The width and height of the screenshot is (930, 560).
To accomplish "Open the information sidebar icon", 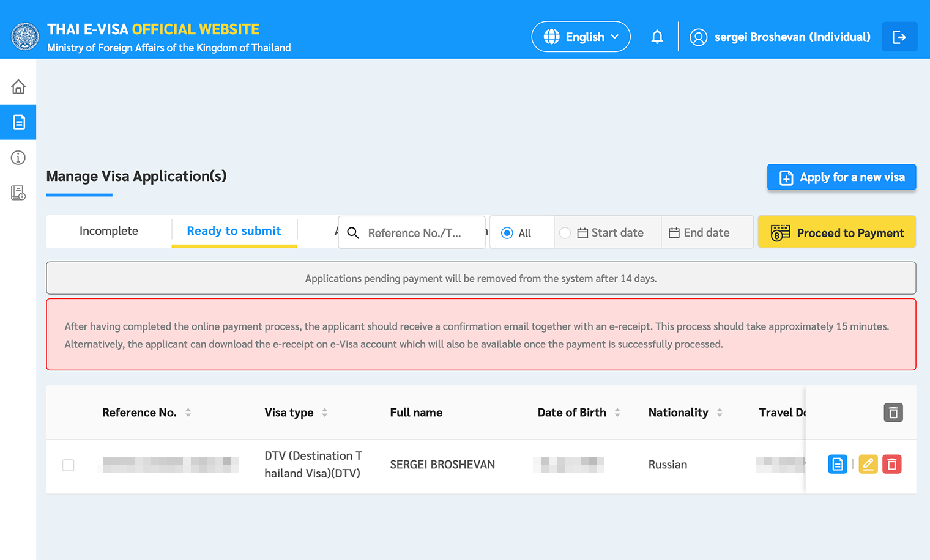I will click(x=18, y=158).
